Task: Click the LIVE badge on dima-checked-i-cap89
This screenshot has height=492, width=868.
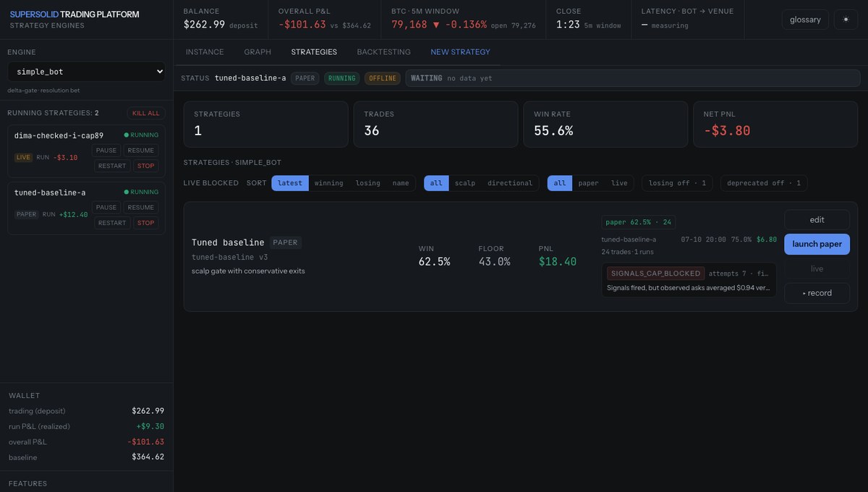Action: (24, 157)
